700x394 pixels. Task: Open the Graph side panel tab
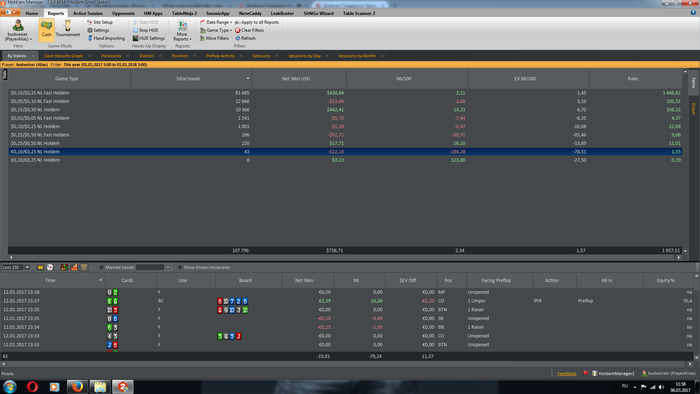click(x=694, y=108)
